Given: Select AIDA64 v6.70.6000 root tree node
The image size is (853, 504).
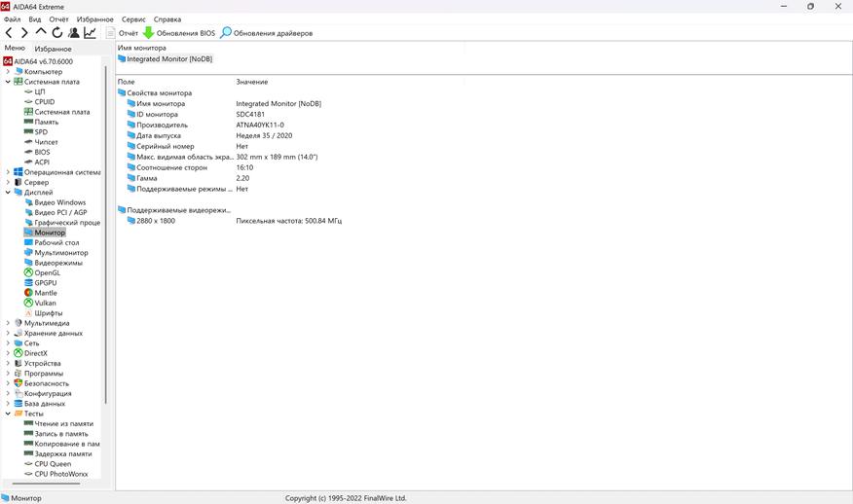Looking at the screenshot, I should tap(38, 61).
